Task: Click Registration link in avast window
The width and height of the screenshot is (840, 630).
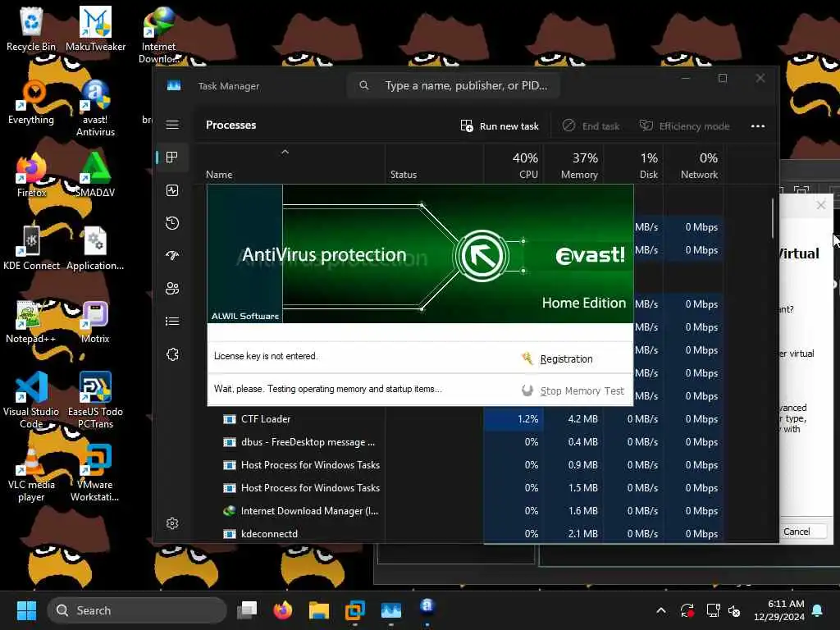Action: click(x=566, y=359)
